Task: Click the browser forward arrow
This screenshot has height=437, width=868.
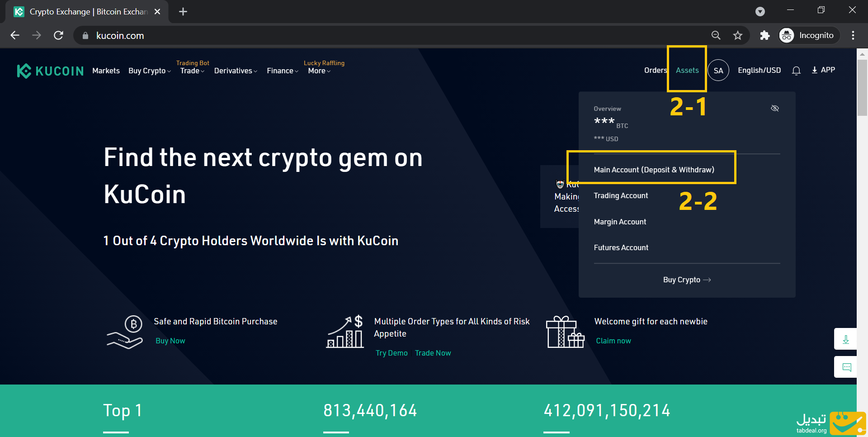Action: click(x=37, y=35)
